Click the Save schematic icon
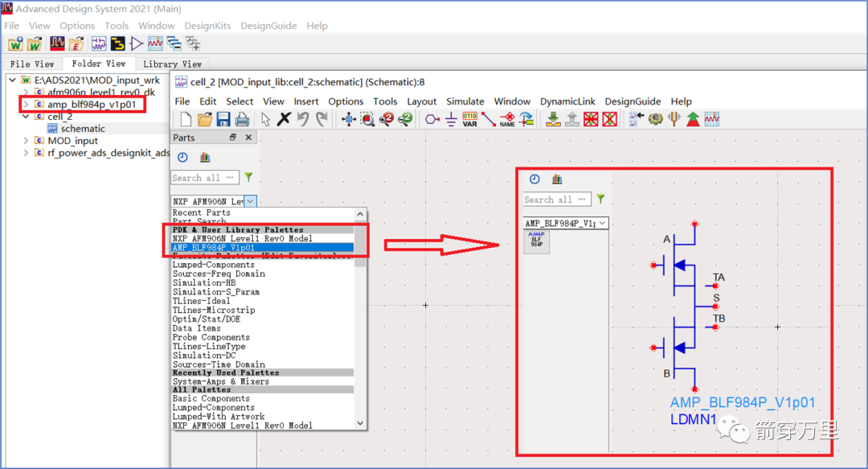This screenshot has height=469, width=868. (x=224, y=120)
